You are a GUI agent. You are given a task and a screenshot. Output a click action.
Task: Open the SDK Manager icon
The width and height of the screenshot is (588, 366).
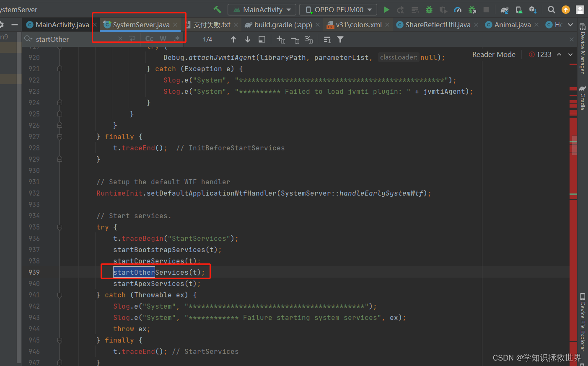[x=533, y=9]
